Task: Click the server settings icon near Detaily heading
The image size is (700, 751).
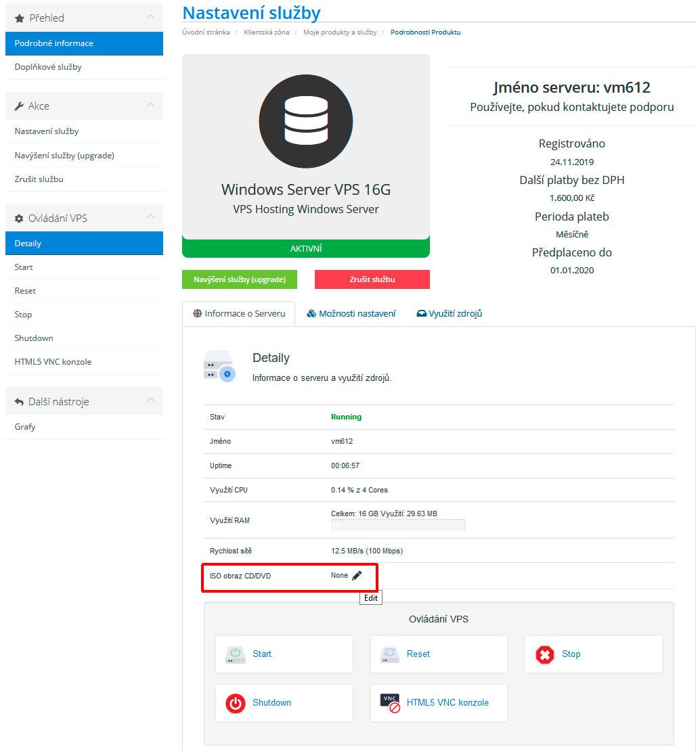Action: pyautogui.click(x=219, y=364)
